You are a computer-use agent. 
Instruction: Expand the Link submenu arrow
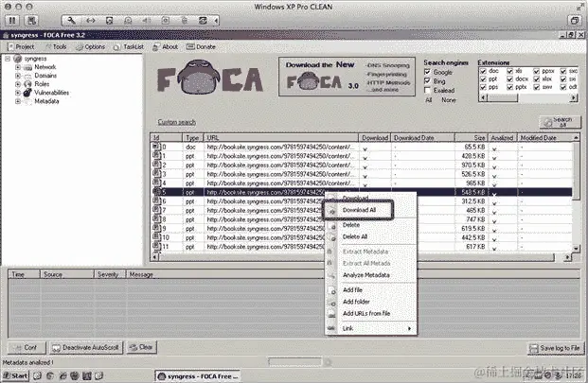point(409,328)
